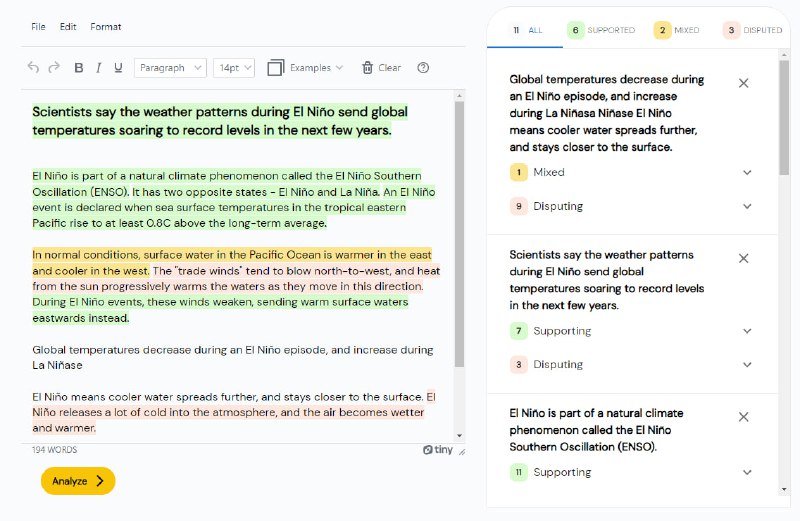Dismiss the 'Global temperatures decrease' claim card
This screenshot has width=800, height=521.
(743, 83)
